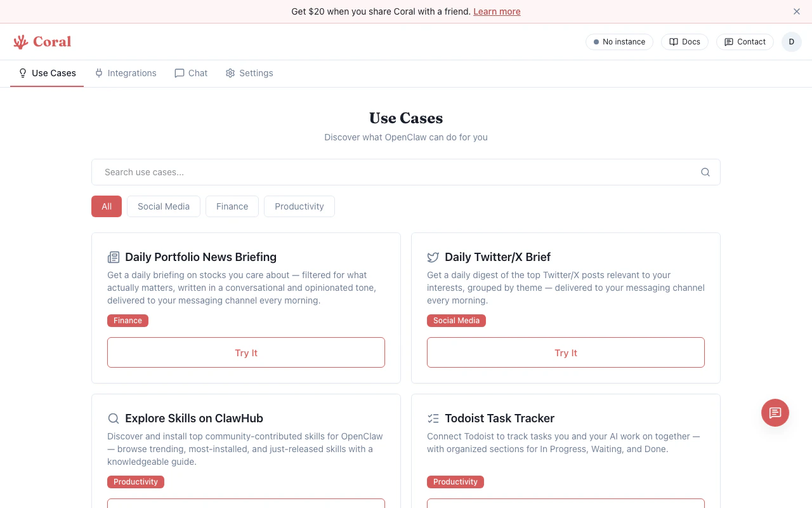Click the magnifier icon inside the search bar
The width and height of the screenshot is (812, 508).
click(705, 172)
